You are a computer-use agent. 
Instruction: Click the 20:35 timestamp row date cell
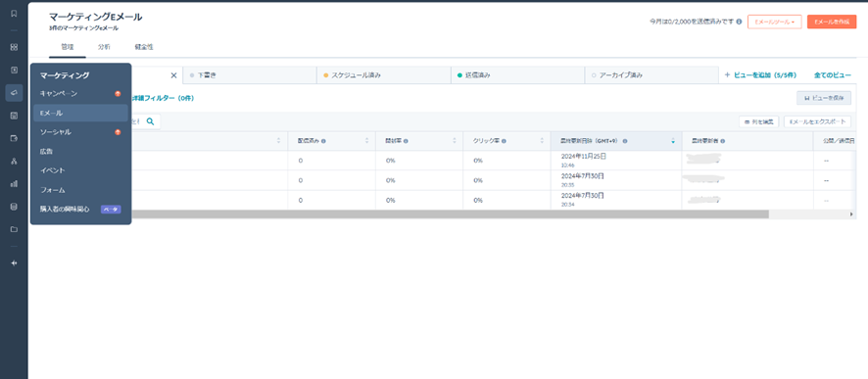tap(616, 180)
